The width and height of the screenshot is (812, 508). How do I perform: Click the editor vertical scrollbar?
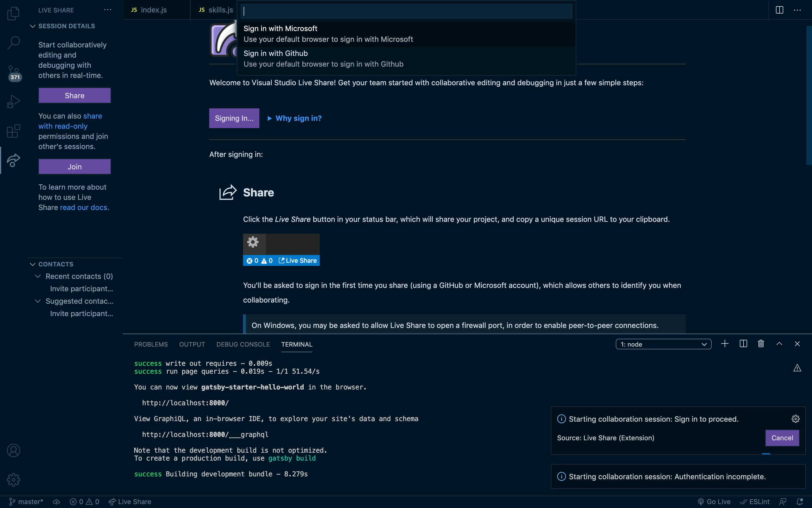click(809, 96)
